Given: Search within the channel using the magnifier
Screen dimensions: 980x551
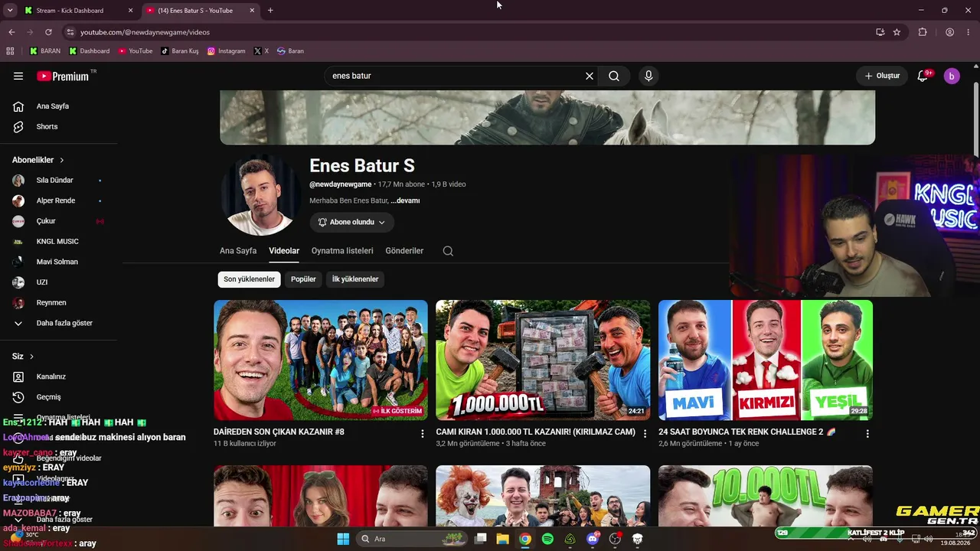Looking at the screenshot, I should pos(448,251).
